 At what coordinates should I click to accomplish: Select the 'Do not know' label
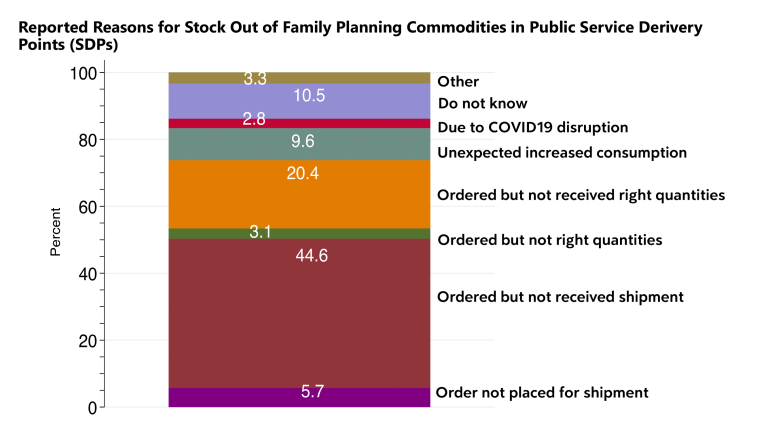click(482, 103)
